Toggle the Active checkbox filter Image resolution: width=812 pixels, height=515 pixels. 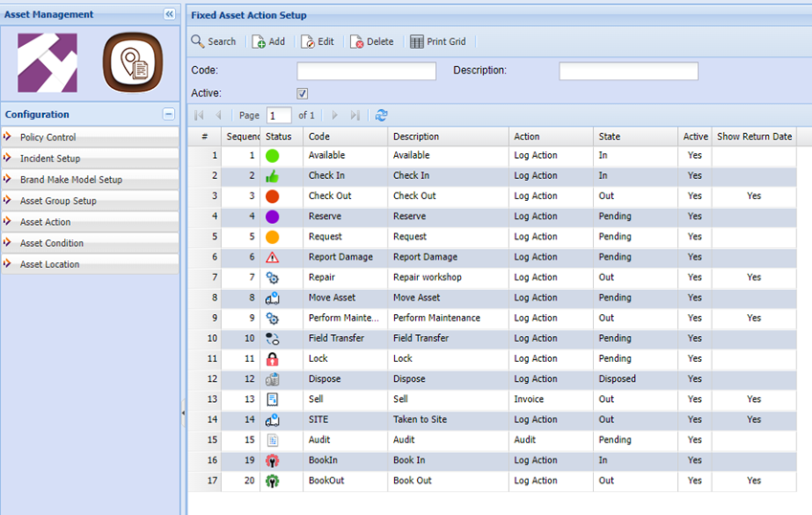point(302,94)
